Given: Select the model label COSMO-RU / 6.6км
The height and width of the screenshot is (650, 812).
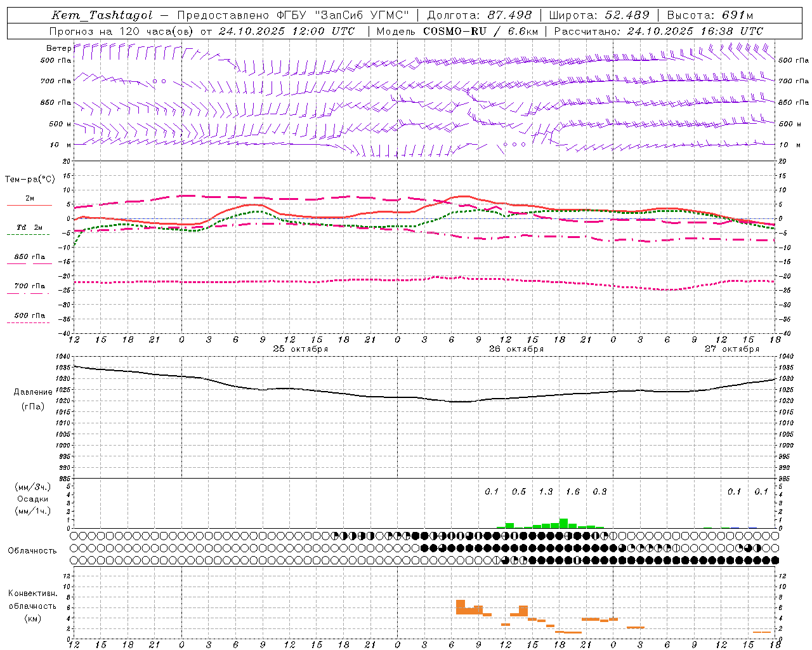Looking at the screenshot, I should tap(480, 31).
